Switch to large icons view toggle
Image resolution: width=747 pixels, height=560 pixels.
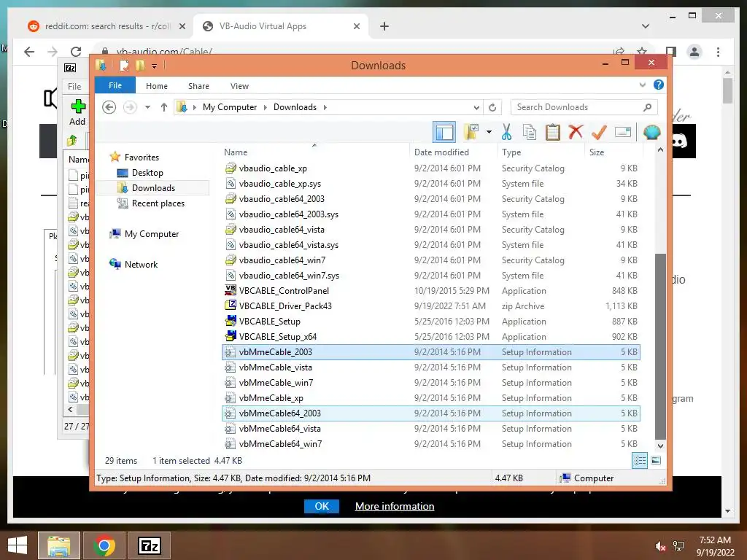pyautogui.click(x=656, y=461)
